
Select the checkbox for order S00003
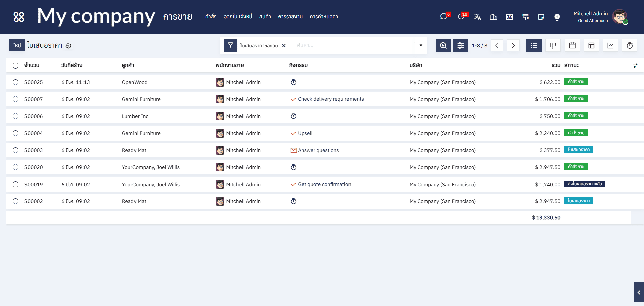coord(16,150)
